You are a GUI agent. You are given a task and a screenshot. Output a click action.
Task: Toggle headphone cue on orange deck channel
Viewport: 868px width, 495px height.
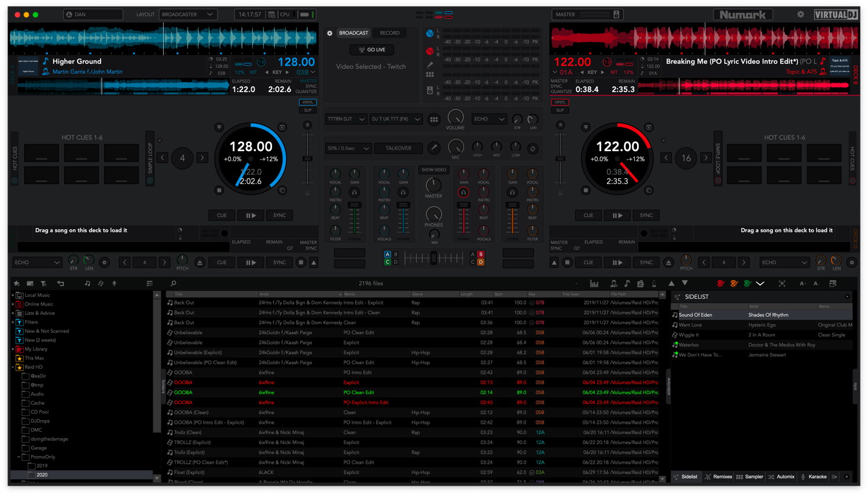pos(512,192)
